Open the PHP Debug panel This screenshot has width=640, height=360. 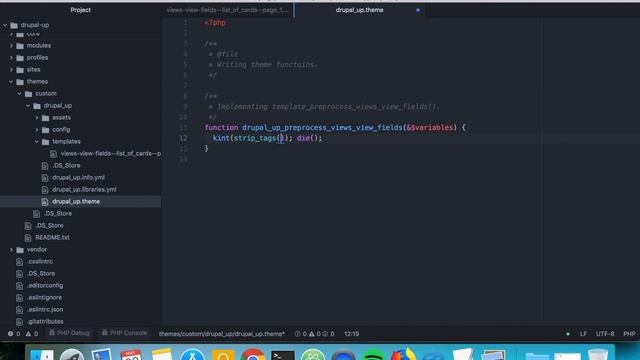[x=69, y=333]
